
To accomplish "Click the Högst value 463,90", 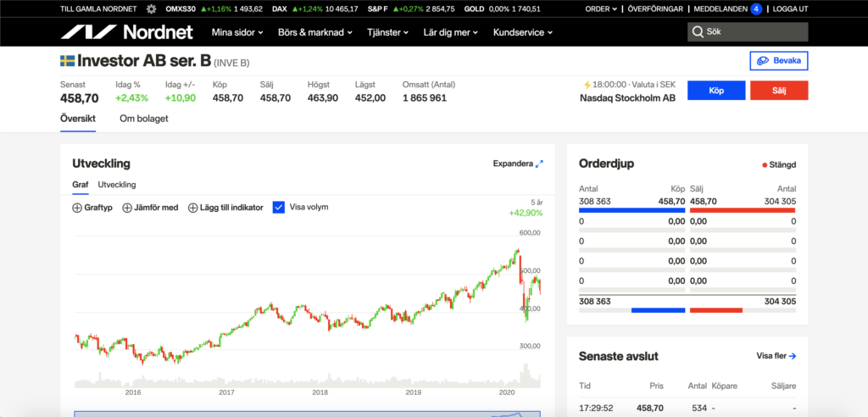I will pyautogui.click(x=323, y=98).
